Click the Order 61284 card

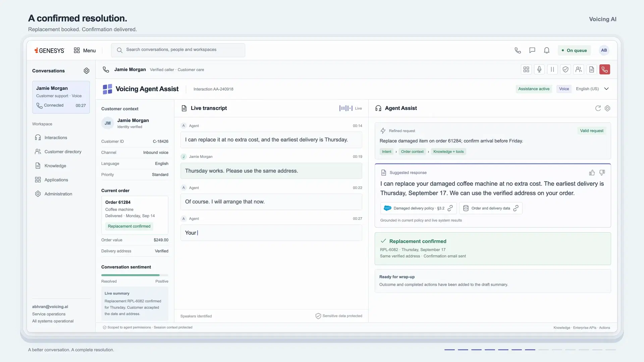click(135, 215)
